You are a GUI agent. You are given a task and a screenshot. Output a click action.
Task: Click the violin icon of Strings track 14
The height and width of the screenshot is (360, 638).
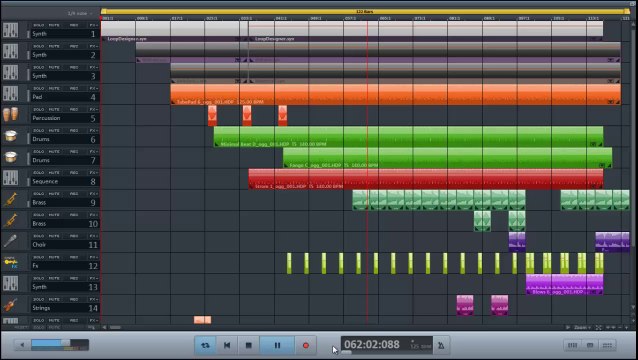(11, 305)
